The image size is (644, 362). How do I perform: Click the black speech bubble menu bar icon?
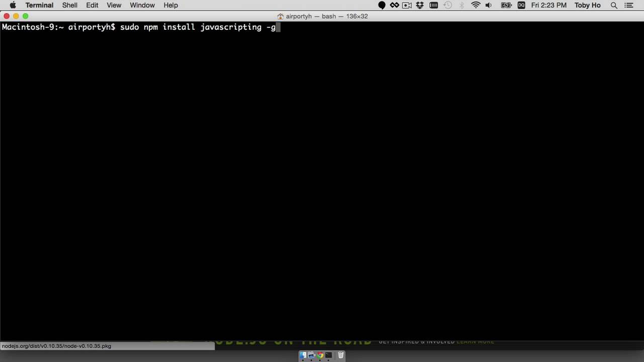[382, 5]
